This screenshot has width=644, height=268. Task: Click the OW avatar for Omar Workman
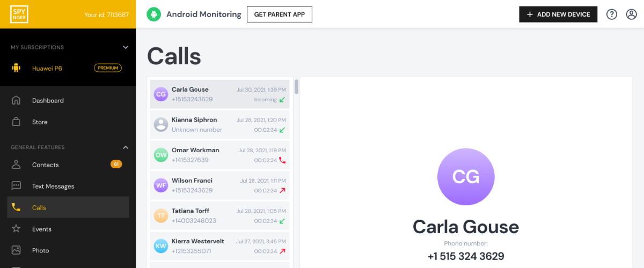[x=161, y=155]
